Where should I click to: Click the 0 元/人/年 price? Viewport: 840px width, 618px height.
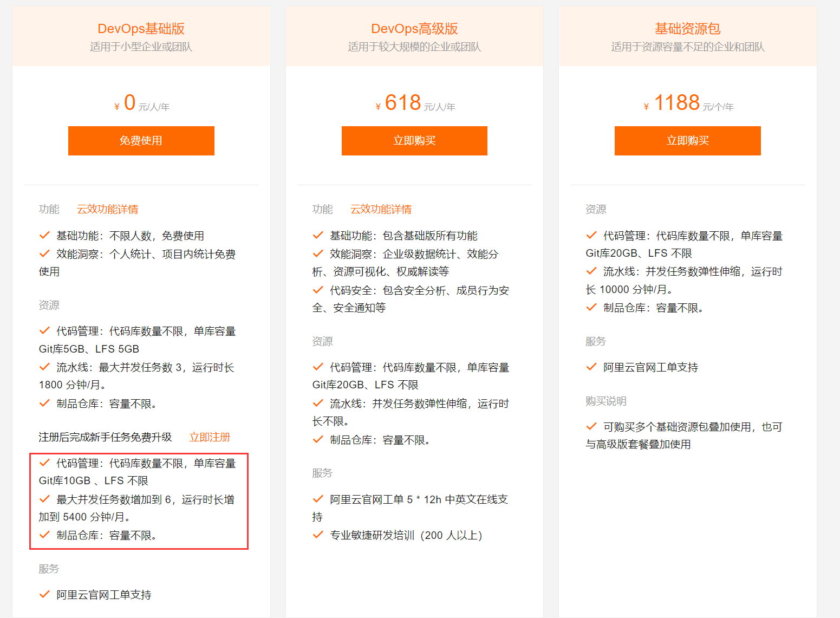click(141, 102)
